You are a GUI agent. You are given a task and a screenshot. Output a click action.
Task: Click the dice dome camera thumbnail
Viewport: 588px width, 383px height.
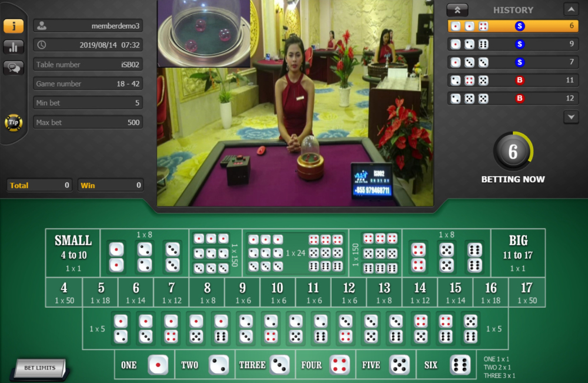pyautogui.click(x=203, y=33)
